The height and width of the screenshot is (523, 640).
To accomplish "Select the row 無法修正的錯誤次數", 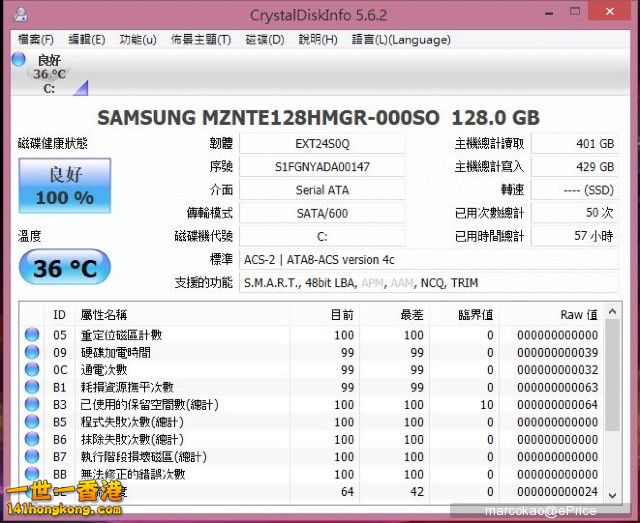I will tap(312, 474).
